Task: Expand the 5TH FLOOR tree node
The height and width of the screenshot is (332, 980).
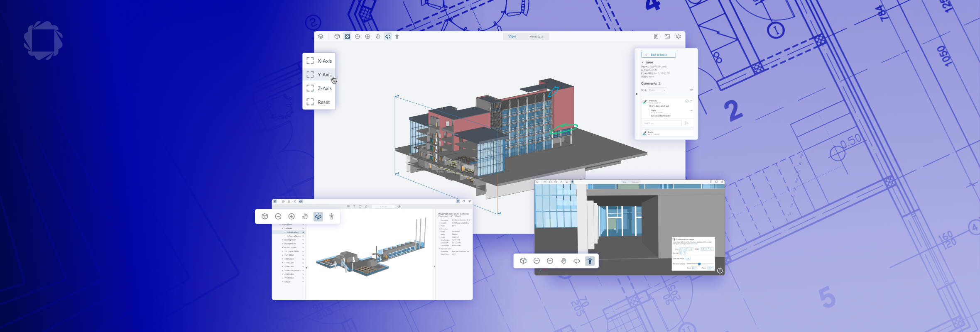Action: 282,266
